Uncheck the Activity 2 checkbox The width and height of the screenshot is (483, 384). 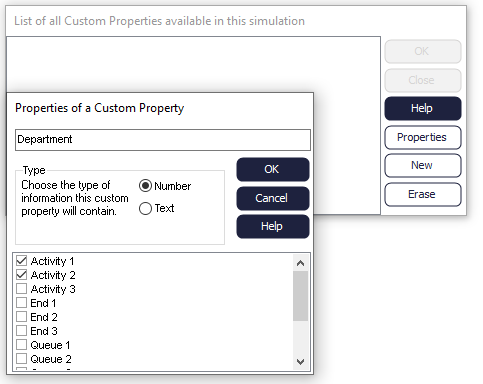[22, 275]
